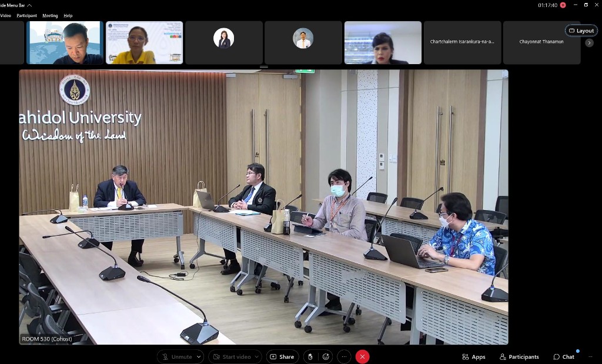Click the recording indicator beside the timer
Viewport: 602px width, 364px height.
click(563, 5)
